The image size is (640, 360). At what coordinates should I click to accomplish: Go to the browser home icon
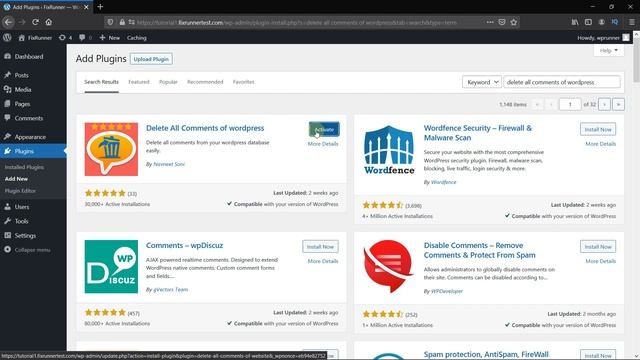pos(49,22)
